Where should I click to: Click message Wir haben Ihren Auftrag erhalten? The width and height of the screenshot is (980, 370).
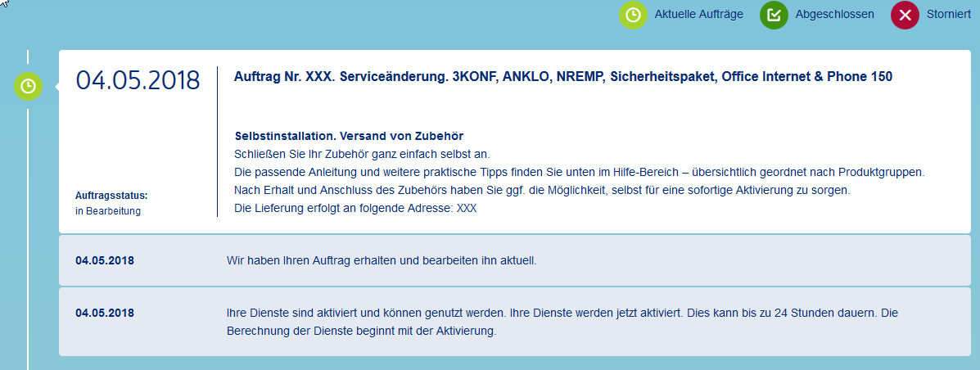pyautogui.click(x=381, y=261)
